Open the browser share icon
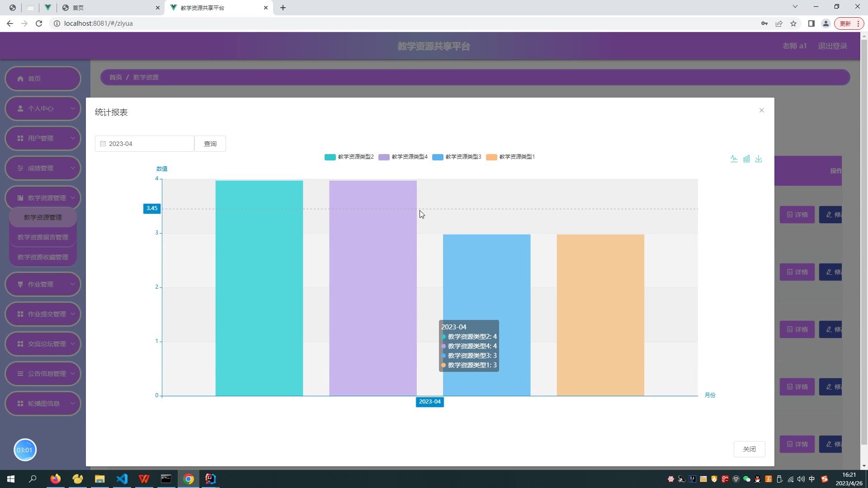This screenshot has height=488, width=868. [x=779, y=23]
